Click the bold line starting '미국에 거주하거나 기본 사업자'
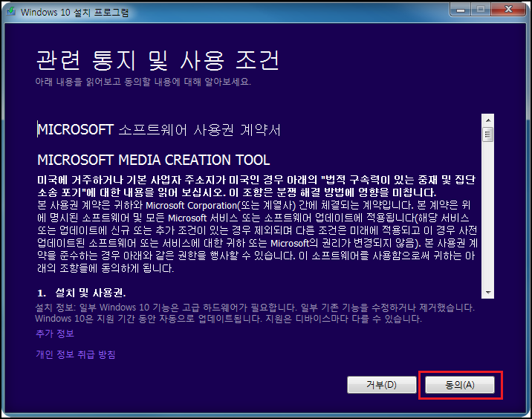This screenshot has height=419, width=532. pos(256,180)
